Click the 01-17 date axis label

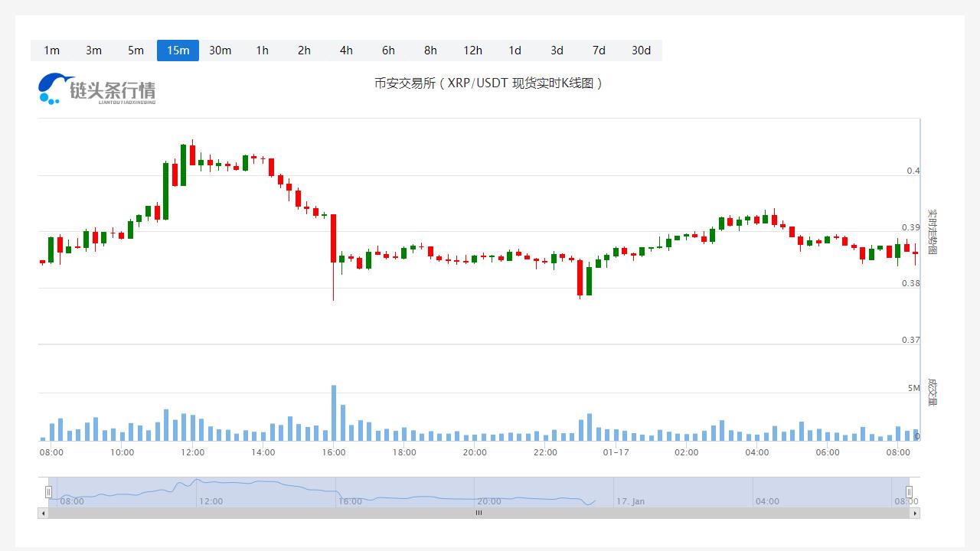[x=616, y=452]
